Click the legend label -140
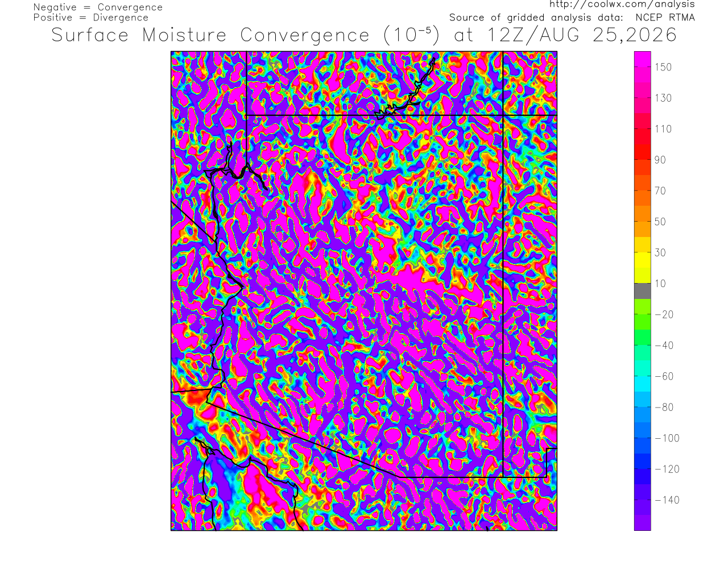728x582 pixels. (x=667, y=500)
